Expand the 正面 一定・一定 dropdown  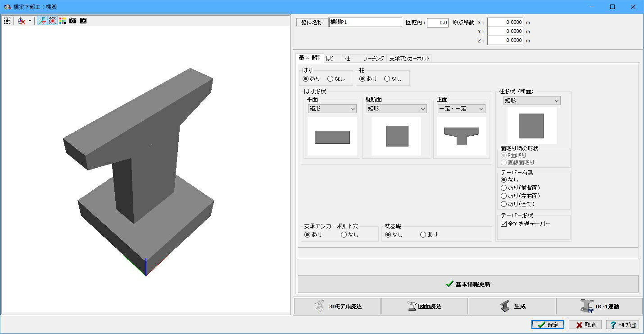click(x=462, y=109)
